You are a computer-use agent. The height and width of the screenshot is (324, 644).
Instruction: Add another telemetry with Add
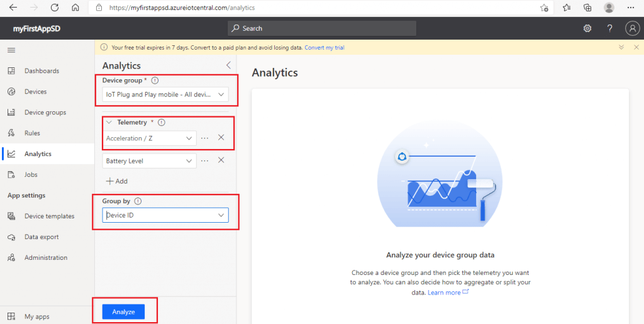(116, 181)
